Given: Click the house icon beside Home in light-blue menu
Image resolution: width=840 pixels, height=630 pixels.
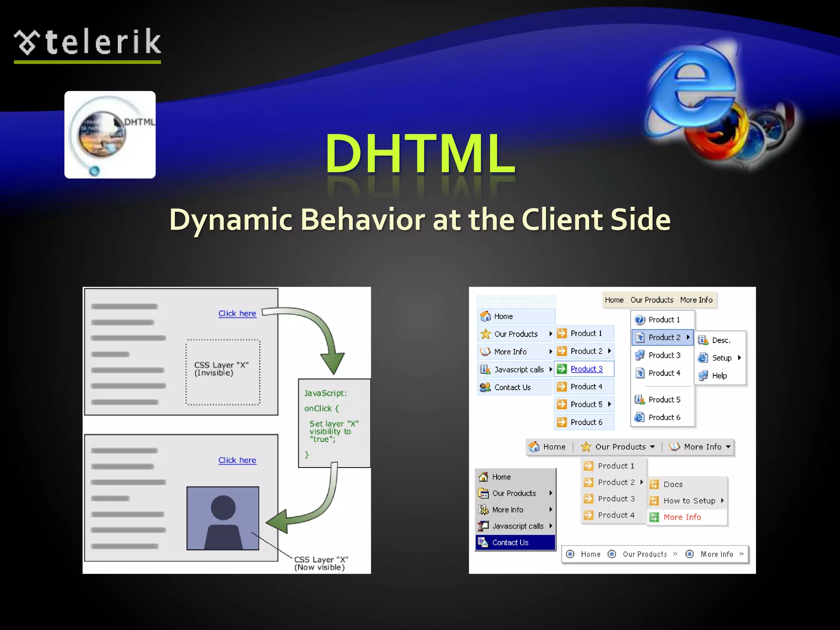Looking at the screenshot, I should click(x=486, y=316).
